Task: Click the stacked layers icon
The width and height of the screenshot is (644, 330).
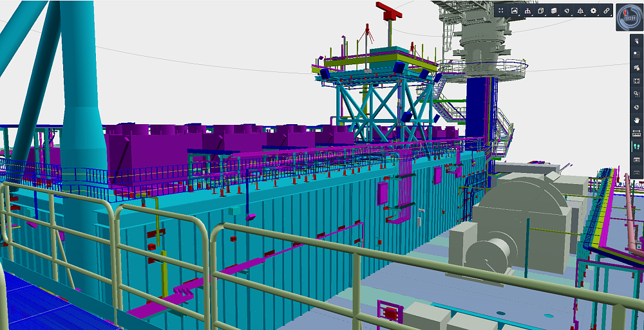Action: pyautogui.click(x=553, y=10)
